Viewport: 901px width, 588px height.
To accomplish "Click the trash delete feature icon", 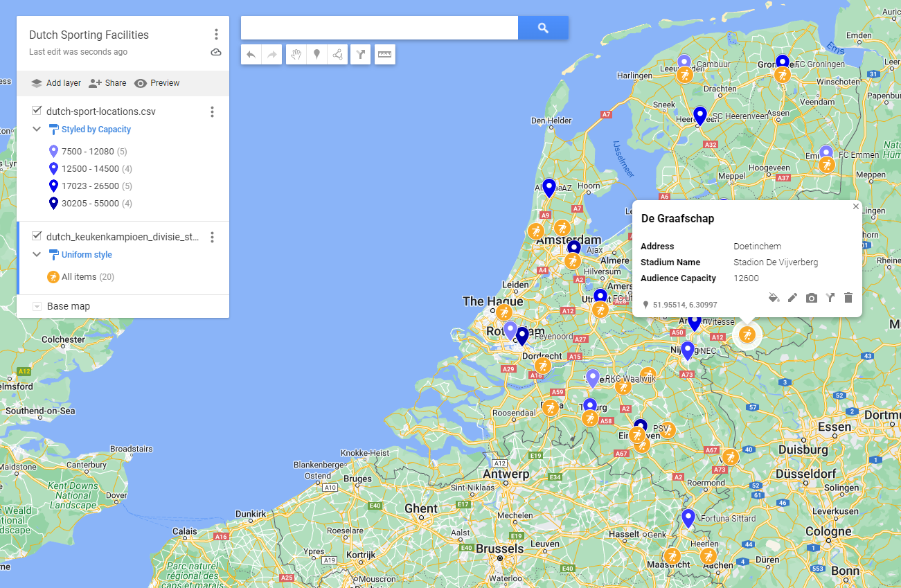I will click(x=848, y=298).
